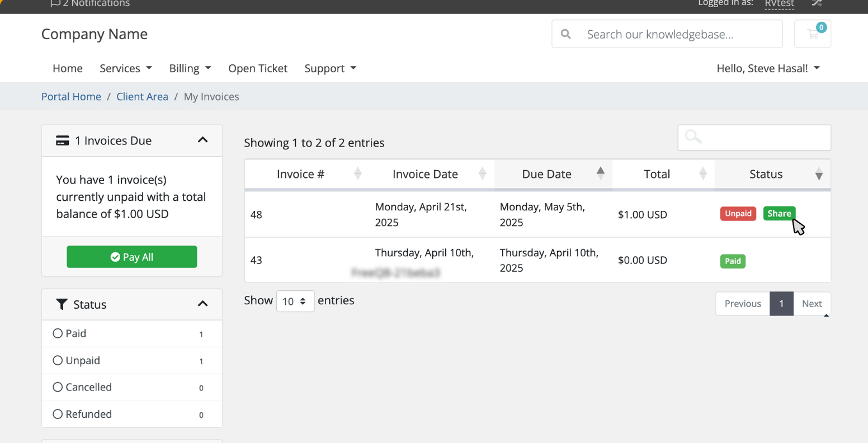Sort by Invoice # column arrows
The height and width of the screenshot is (443, 868).
point(357,174)
